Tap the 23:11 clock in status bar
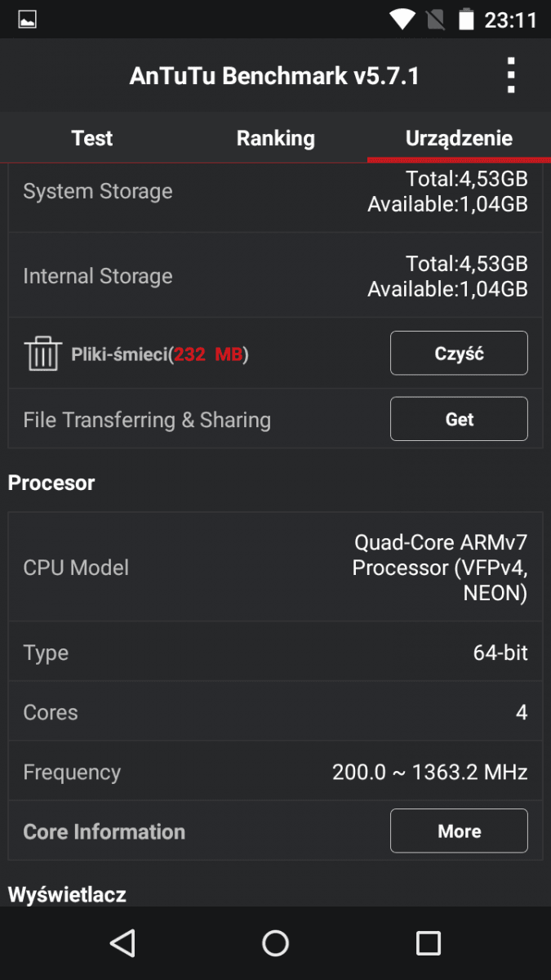 511,20
